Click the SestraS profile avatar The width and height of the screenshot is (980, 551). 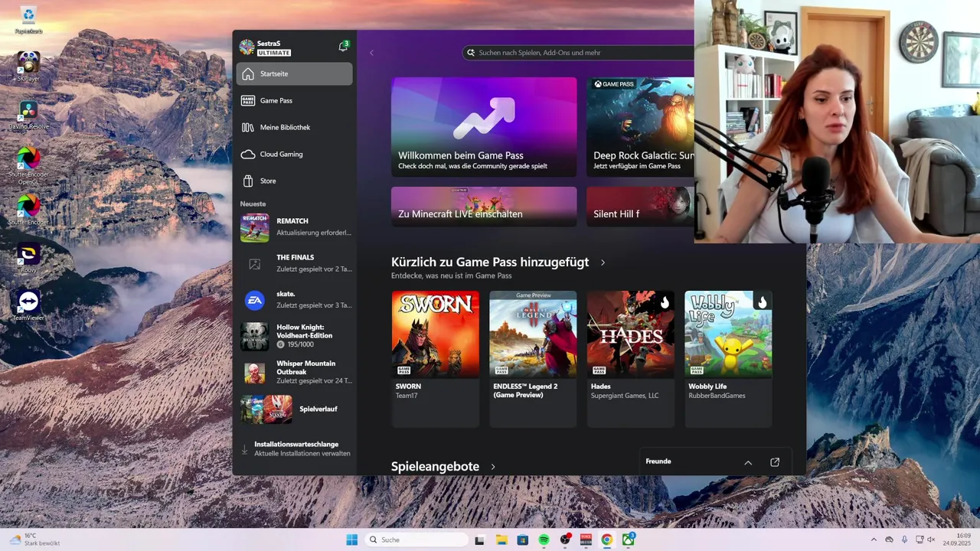247,47
